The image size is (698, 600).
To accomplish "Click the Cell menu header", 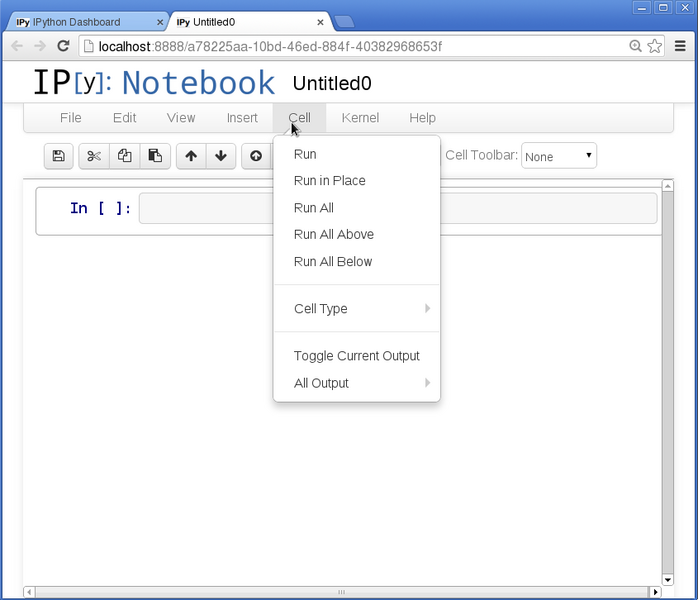I will point(300,118).
